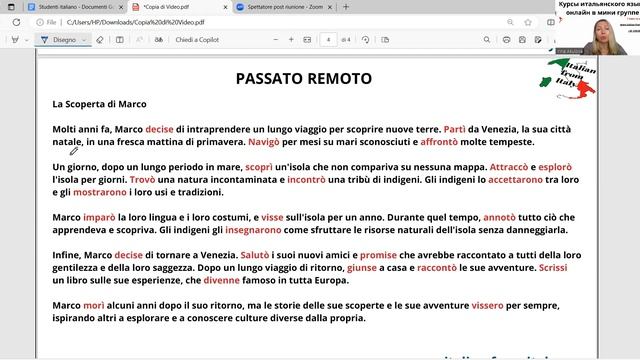
Task: Click the red word Trovò
Action: [x=142, y=180]
